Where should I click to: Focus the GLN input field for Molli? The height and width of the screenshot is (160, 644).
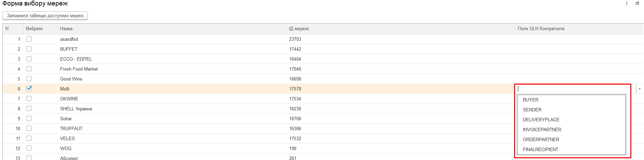[x=576, y=89]
